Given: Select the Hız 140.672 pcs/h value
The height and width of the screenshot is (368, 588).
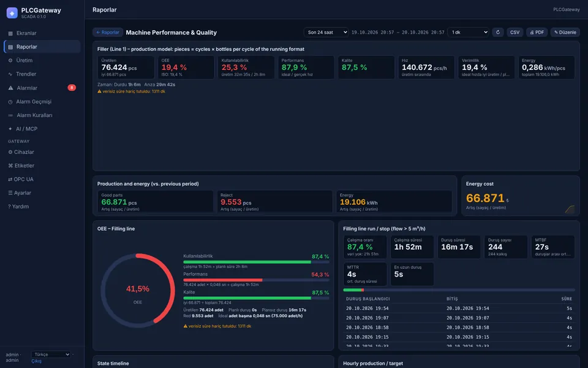Looking at the screenshot, I should (x=424, y=67).
